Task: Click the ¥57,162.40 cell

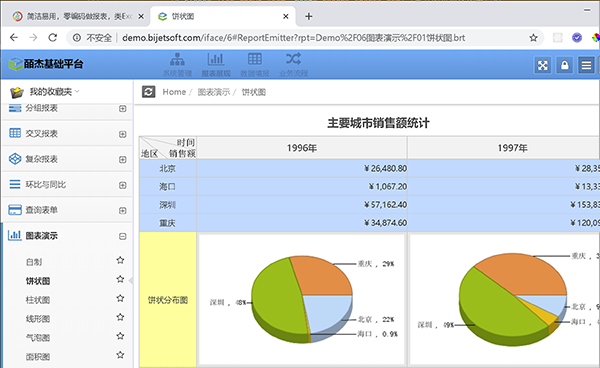Action: pos(302,205)
